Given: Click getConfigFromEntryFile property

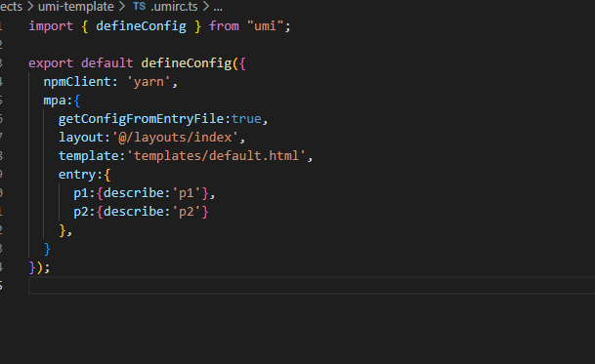Looking at the screenshot, I should tap(141, 119).
